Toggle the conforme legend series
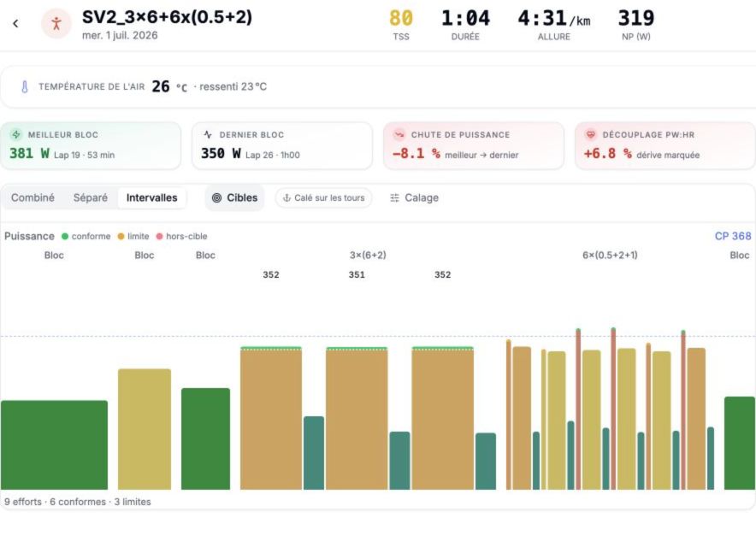This screenshot has width=756, height=547. click(x=86, y=236)
